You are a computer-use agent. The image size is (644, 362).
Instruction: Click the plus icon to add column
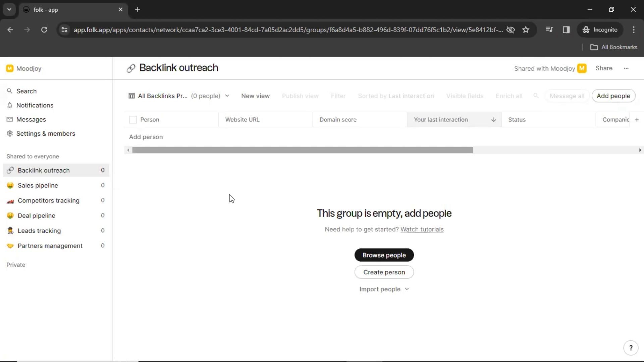[637, 120]
